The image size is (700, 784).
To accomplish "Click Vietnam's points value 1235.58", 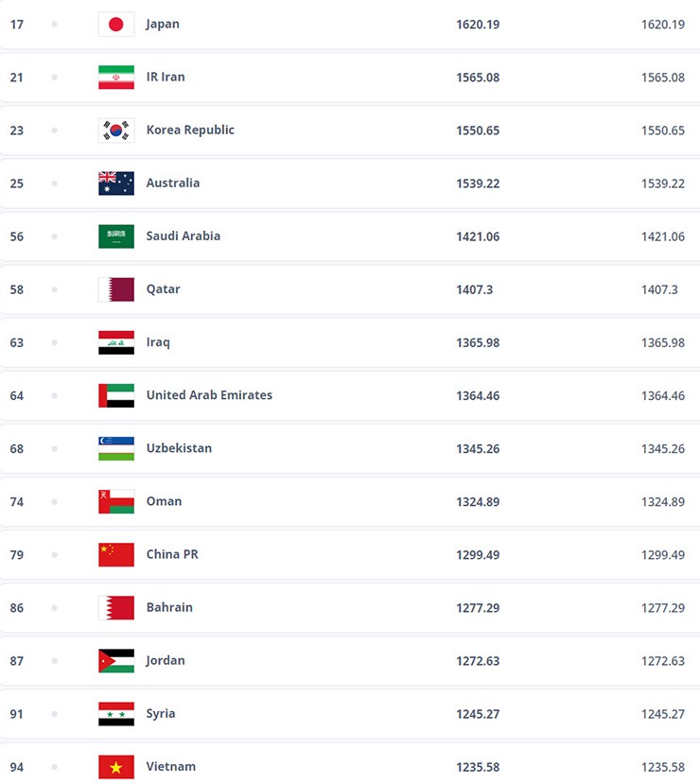I will (x=478, y=767).
